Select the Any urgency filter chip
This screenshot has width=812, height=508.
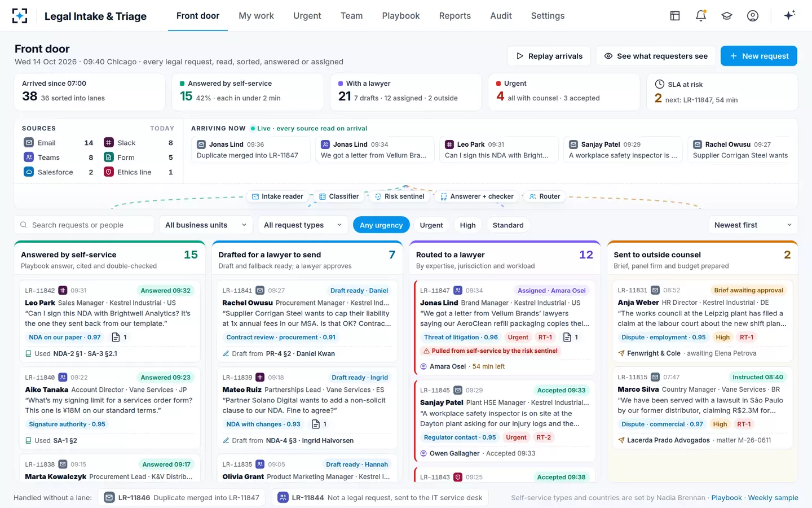[381, 225]
